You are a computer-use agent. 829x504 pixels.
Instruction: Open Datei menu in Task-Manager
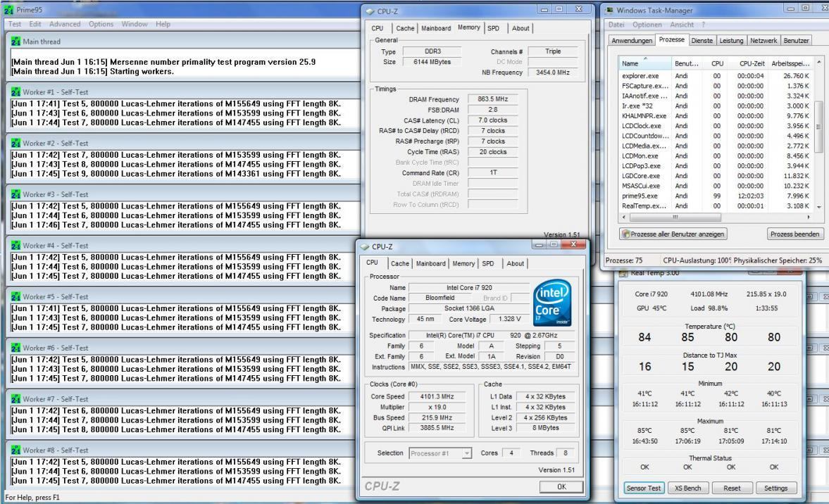(616, 25)
